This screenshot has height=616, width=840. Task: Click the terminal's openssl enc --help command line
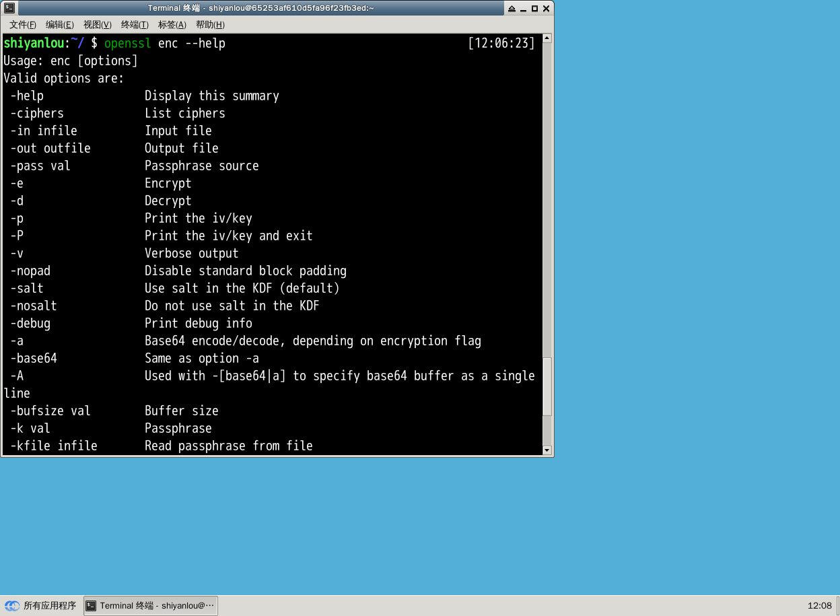pyautogui.click(x=165, y=43)
